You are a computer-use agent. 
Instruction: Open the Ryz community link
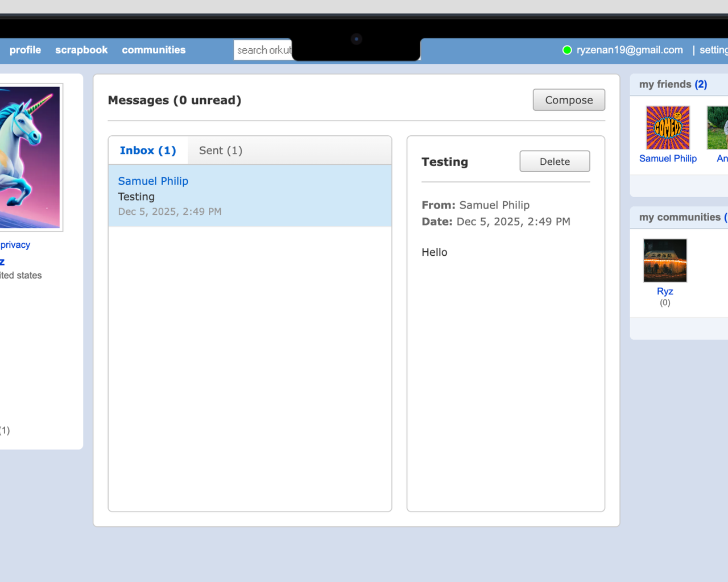(665, 291)
